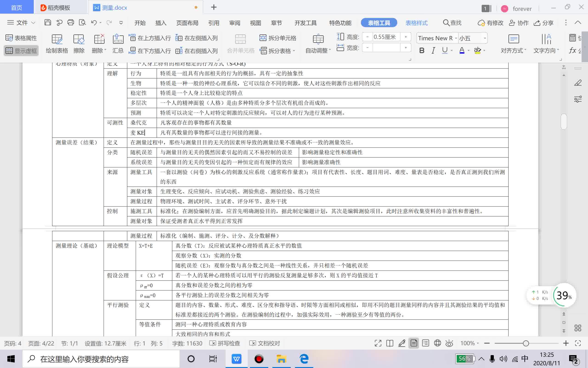This screenshot has height=368, width=588.
Task: Toggle Spell Check (拼写检查) in status bar
Action: tap(225, 343)
